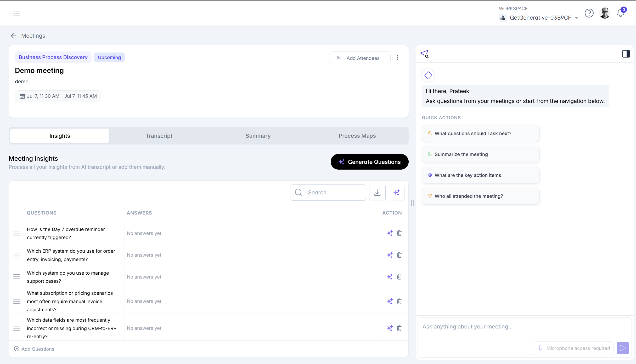This screenshot has width=636, height=364.
Task: Click the Upcoming status badge
Action: point(109,57)
